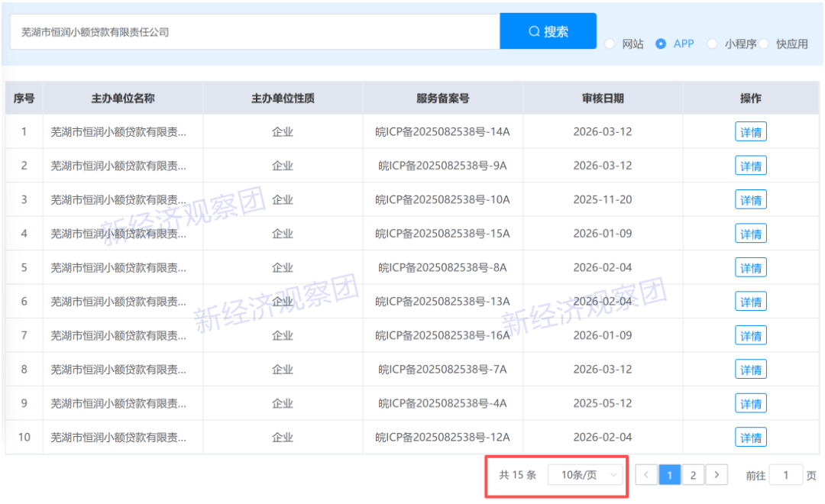This screenshot has height=504, width=825.
Task: Enable the APP filter radio option
Action: 659,44
